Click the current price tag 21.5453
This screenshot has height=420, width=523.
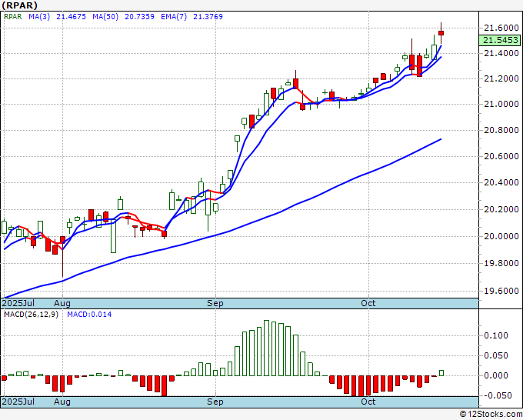click(501, 40)
